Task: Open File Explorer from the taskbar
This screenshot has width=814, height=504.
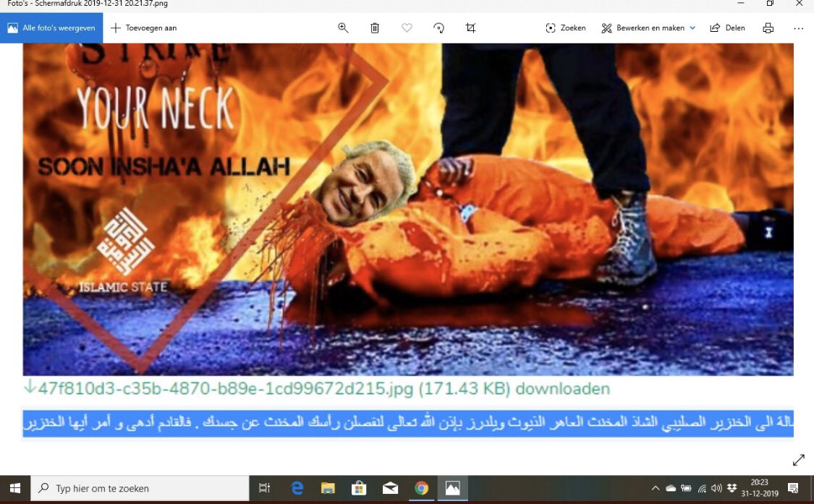Action: click(328, 488)
